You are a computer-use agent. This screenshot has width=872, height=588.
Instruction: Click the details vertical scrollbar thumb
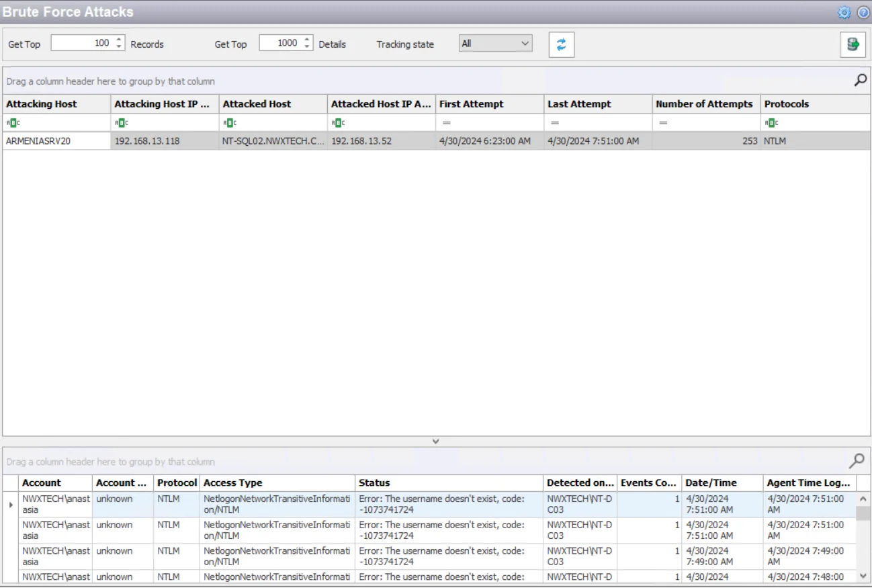coord(863,513)
